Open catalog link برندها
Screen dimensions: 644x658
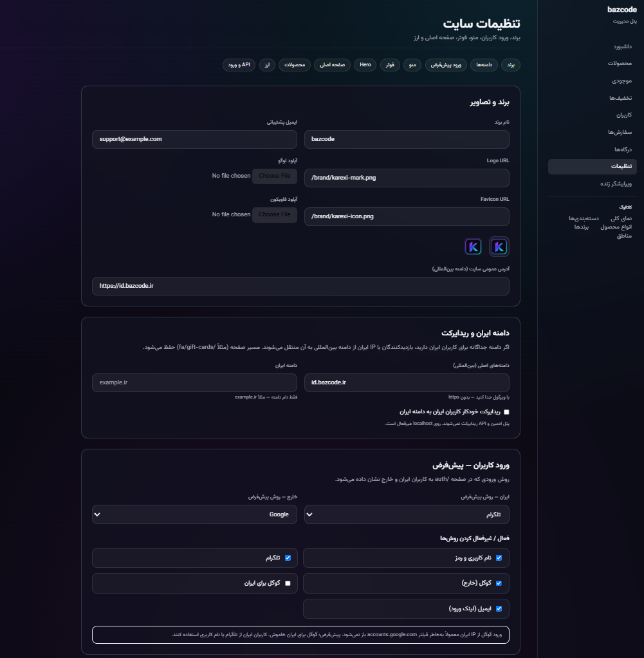click(582, 227)
